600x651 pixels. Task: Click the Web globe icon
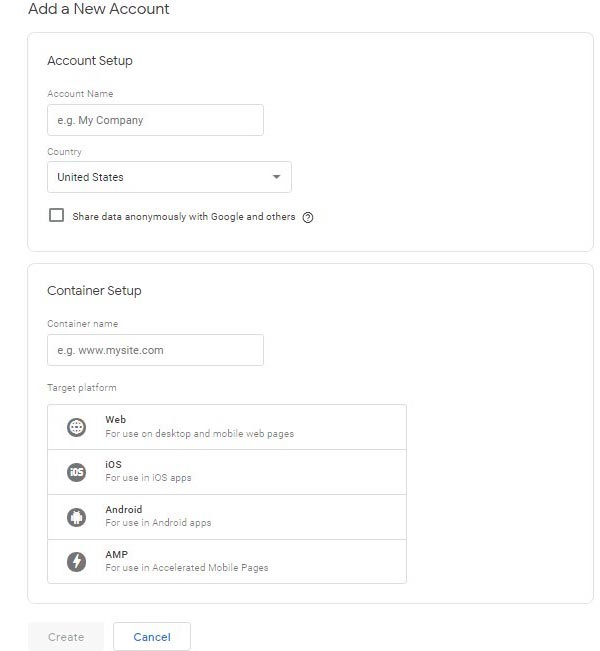click(77, 427)
